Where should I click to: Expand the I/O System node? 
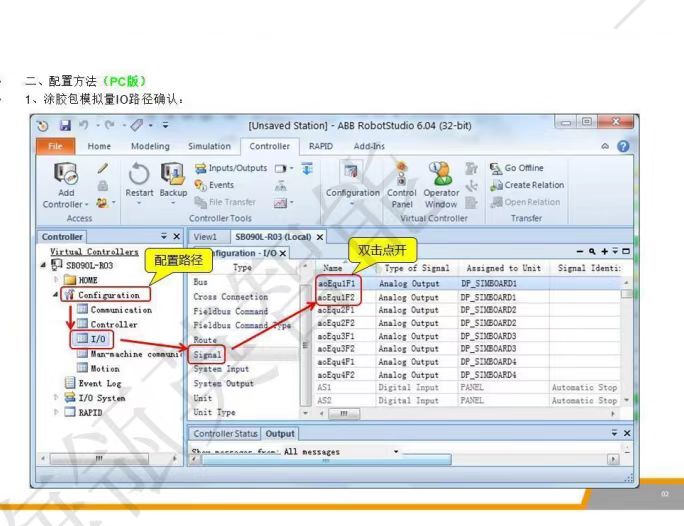point(56,397)
